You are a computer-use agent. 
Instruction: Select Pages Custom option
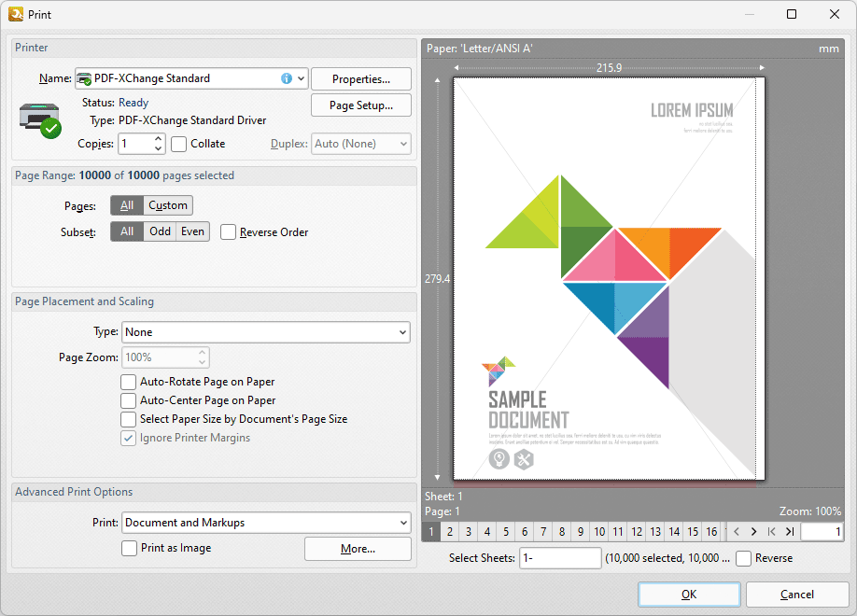click(168, 205)
